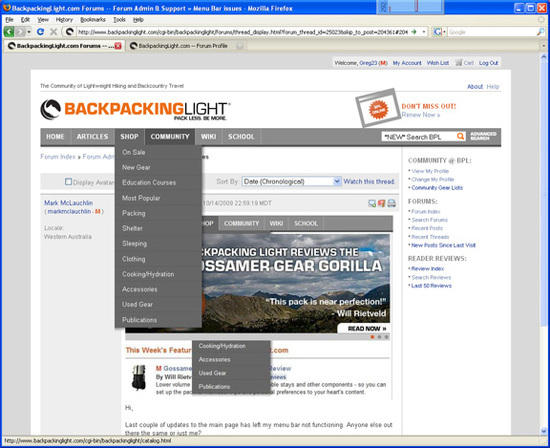Reload the page with the refresh icon
This screenshot has width=550, height=448.
click(x=40, y=32)
